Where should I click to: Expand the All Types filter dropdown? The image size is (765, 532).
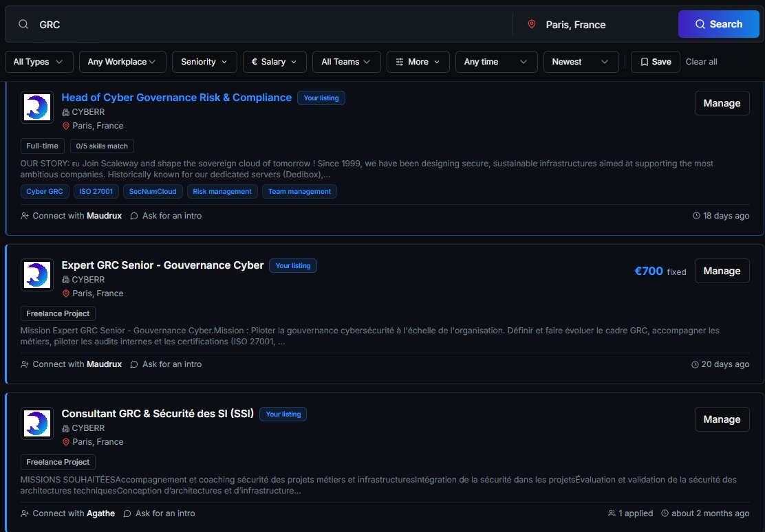pos(39,62)
